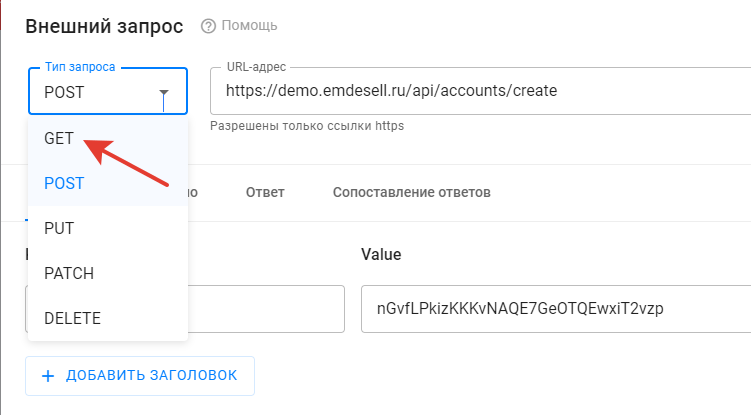
Task: Click the plus icon on add header button
Action: click(x=48, y=376)
